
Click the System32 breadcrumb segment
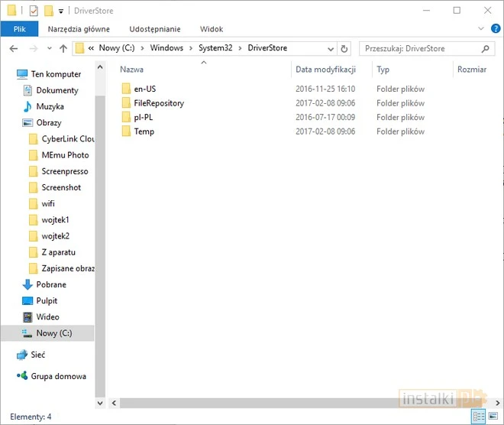point(215,48)
